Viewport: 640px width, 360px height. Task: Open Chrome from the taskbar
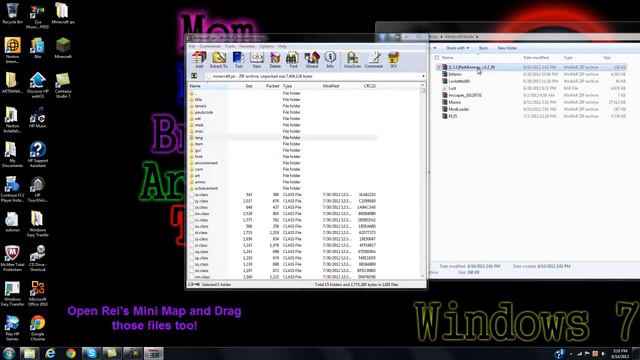pos(71,353)
